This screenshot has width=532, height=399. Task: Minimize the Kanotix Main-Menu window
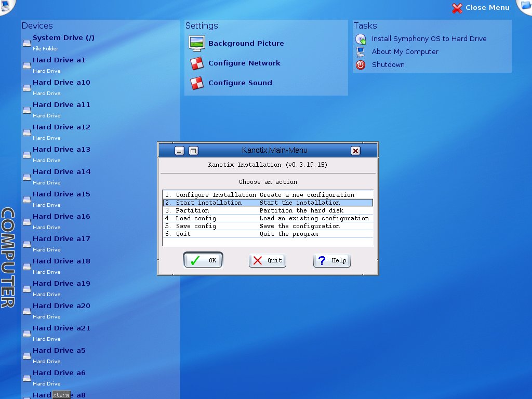click(x=179, y=151)
